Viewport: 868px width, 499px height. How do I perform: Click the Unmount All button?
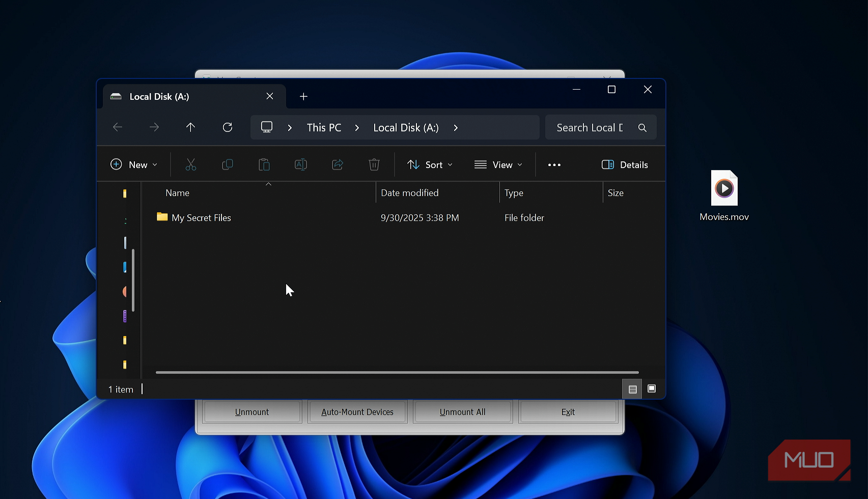click(462, 412)
